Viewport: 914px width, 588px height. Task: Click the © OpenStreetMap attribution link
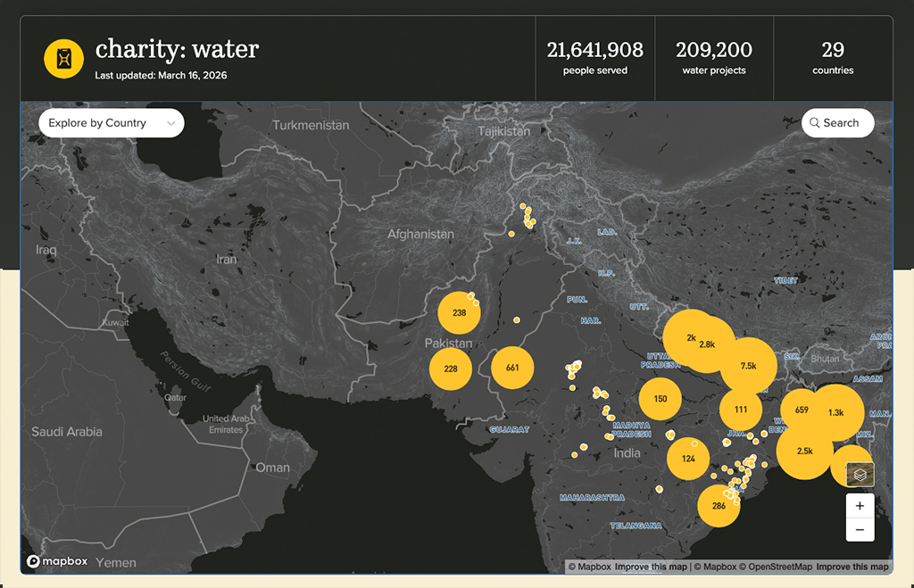coord(776,567)
